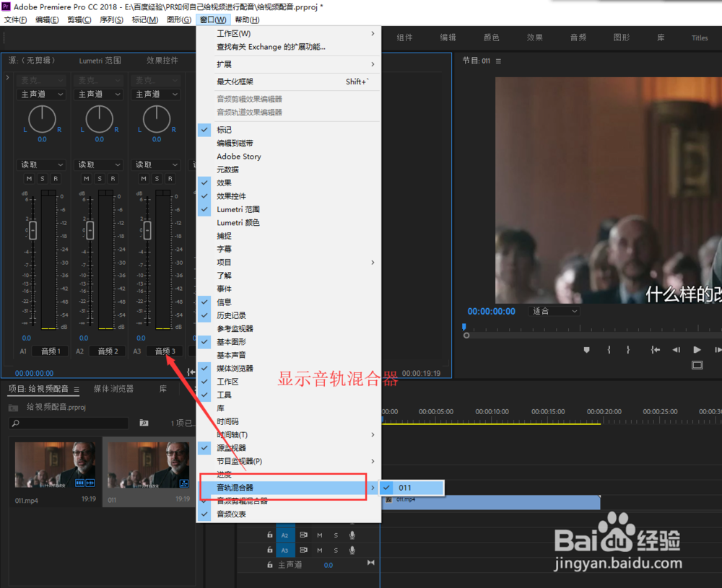The image size is (722, 588).
Task: Select the 011.mp4 clip thumbnail
Action: tap(56, 465)
